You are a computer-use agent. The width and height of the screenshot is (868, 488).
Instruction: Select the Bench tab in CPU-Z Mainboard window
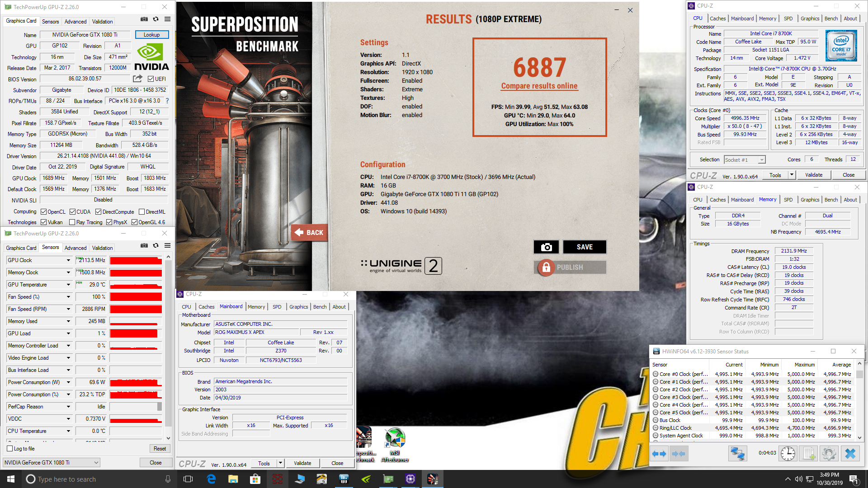tap(320, 307)
